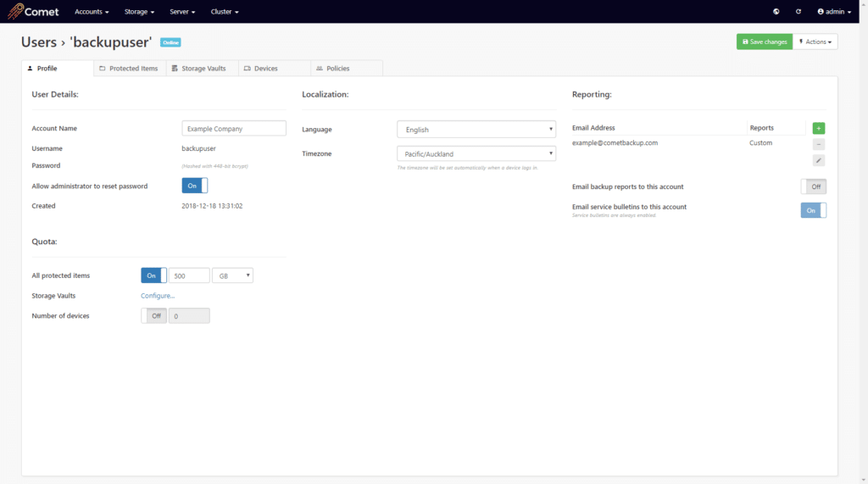Click the Reports column header
Screen dimensions: 868x484
point(762,128)
